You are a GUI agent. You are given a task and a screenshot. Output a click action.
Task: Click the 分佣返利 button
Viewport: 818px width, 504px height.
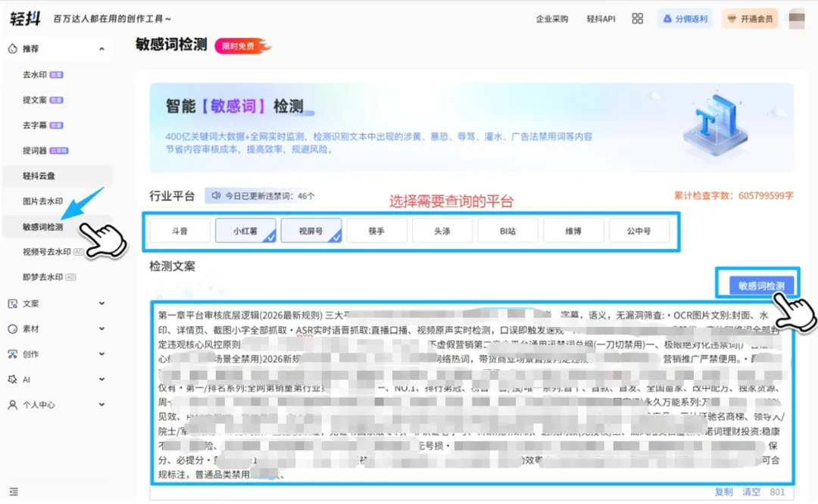685,19
